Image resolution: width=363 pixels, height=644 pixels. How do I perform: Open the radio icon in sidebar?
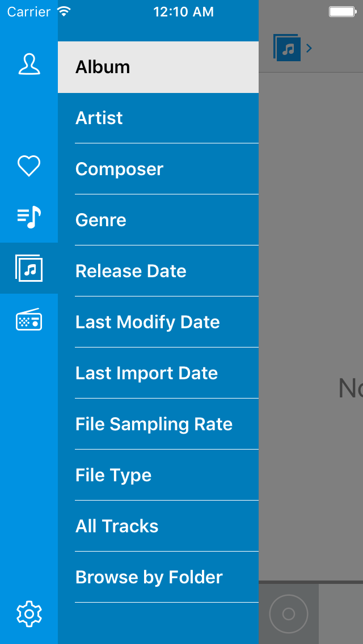tap(29, 320)
